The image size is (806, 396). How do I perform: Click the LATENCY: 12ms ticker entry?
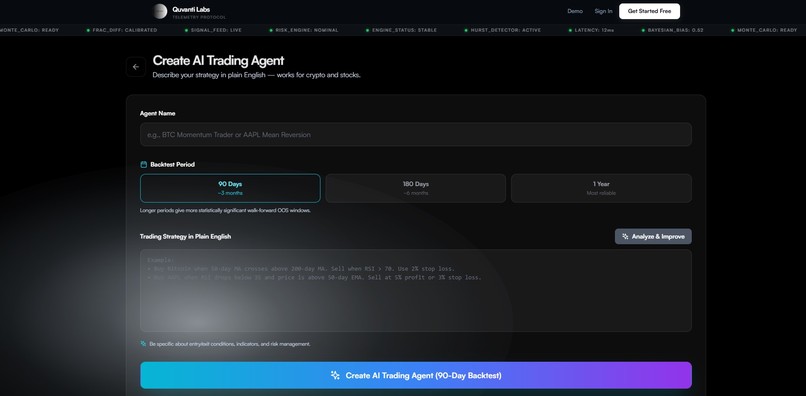point(591,30)
